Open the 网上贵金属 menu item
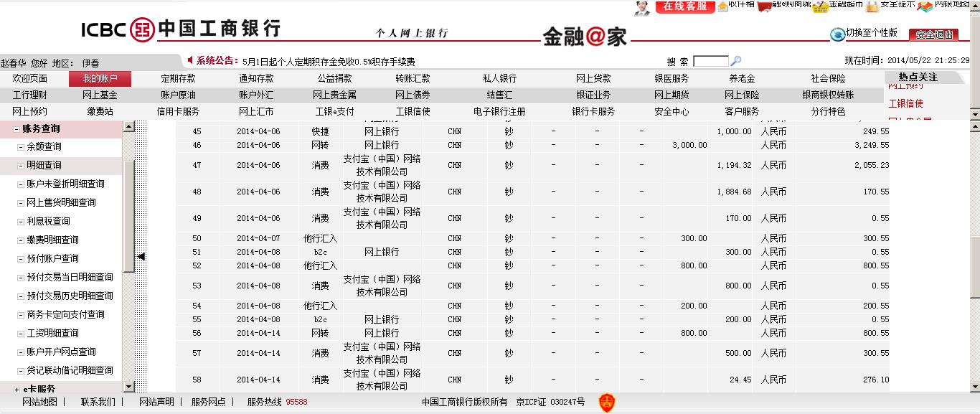The width and height of the screenshot is (980, 414). [334, 95]
